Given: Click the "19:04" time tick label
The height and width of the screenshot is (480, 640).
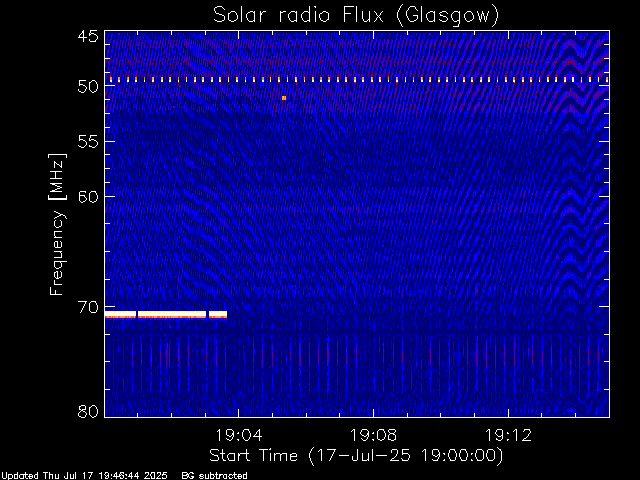Looking at the screenshot, I should [x=239, y=435].
